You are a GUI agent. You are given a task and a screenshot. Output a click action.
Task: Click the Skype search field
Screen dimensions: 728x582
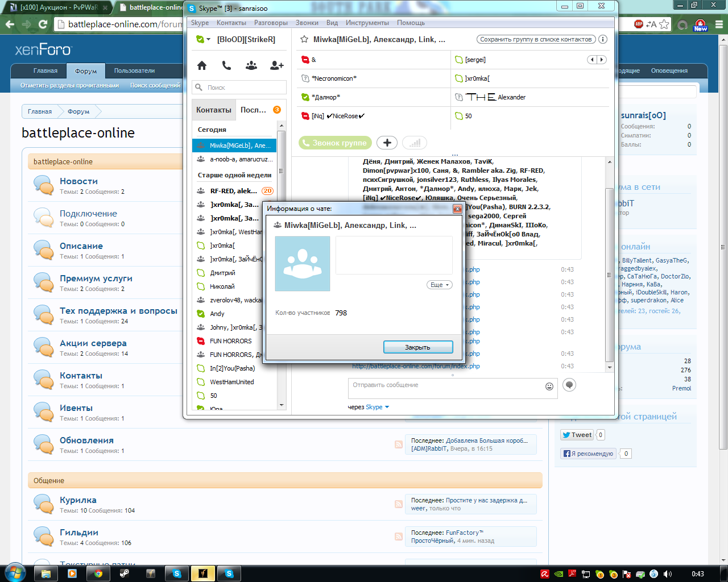(239, 88)
